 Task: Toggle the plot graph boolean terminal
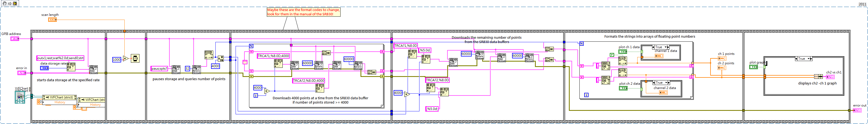tap(754, 67)
